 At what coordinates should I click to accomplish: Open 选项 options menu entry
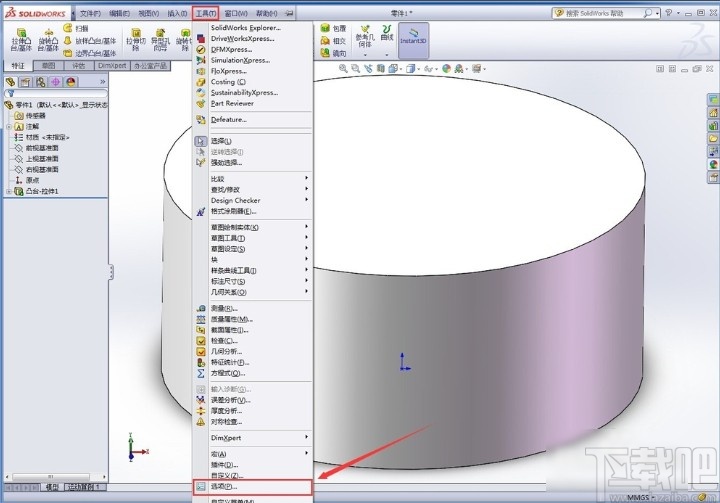tap(253, 486)
